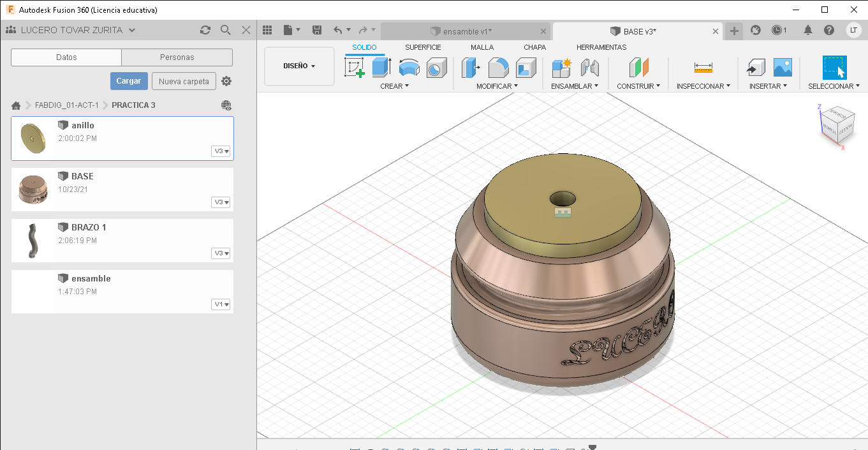Screen dimensions: 868x450
Task: Open the File menu icon
Action: tap(291, 30)
